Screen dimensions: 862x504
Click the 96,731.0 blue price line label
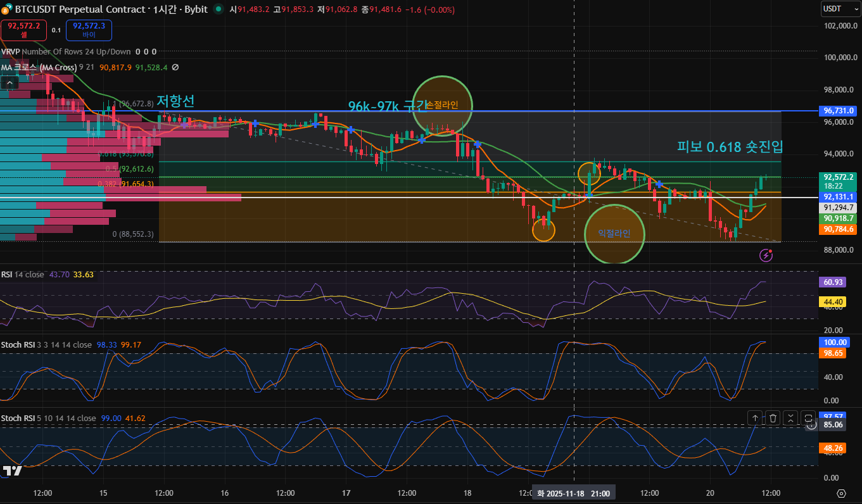coord(839,111)
